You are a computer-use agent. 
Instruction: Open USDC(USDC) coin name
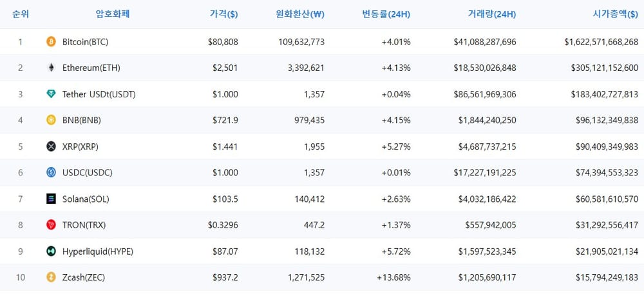(88, 173)
